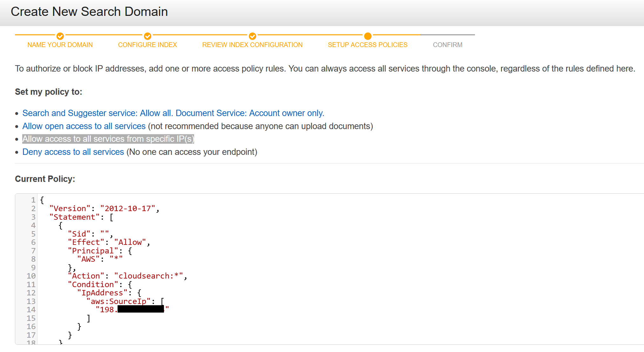Click the Review Index Configuration checkmark icon
This screenshot has width=644, height=352.
pyautogui.click(x=252, y=36)
